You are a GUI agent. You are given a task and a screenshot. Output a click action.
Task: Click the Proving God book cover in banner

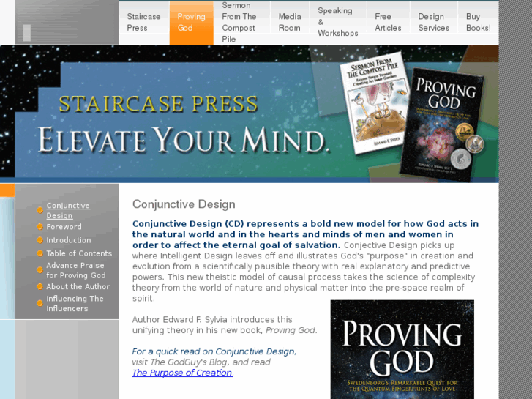click(x=442, y=124)
